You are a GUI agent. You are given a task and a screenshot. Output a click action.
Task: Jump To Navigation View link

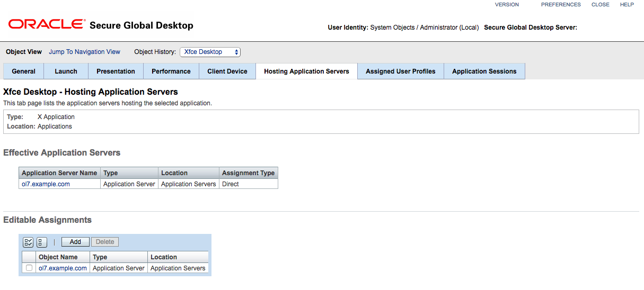pyautogui.click(x=85, y=52)
